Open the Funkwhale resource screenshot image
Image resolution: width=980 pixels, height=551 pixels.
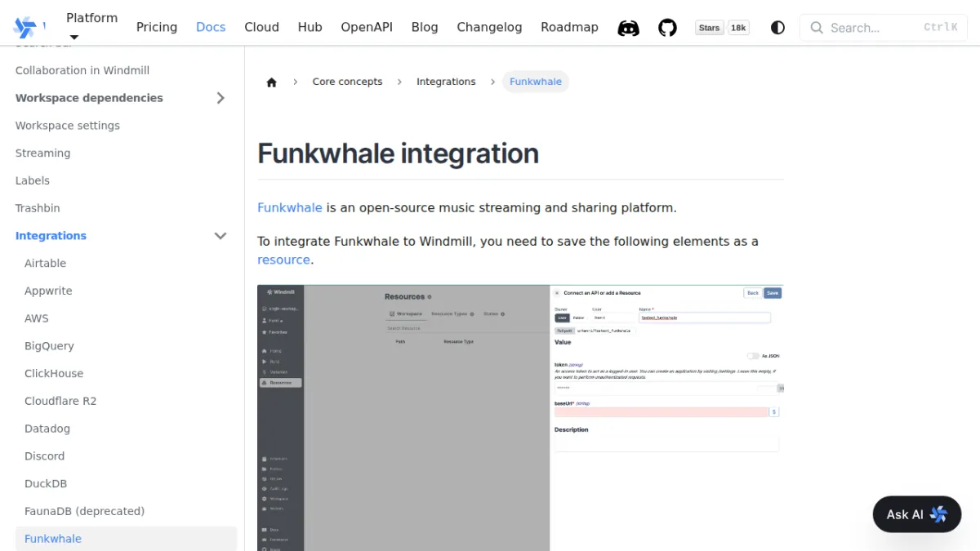(x=520, y=418)
